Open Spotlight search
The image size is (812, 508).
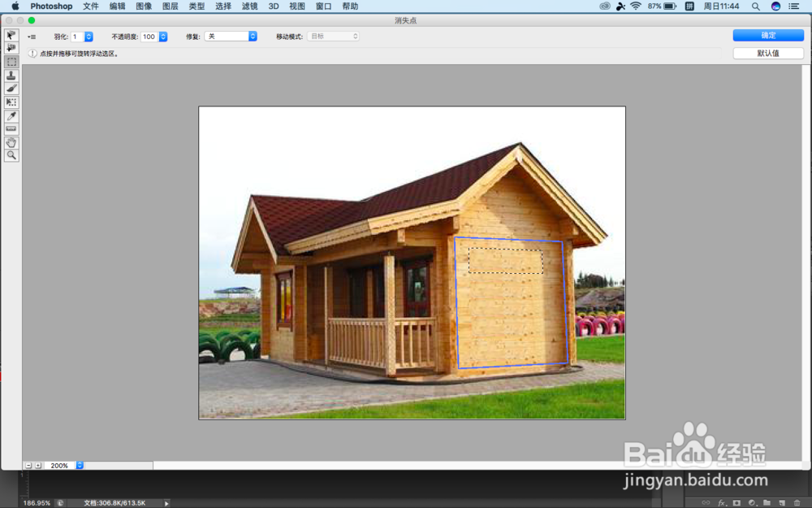pos(755,7)
